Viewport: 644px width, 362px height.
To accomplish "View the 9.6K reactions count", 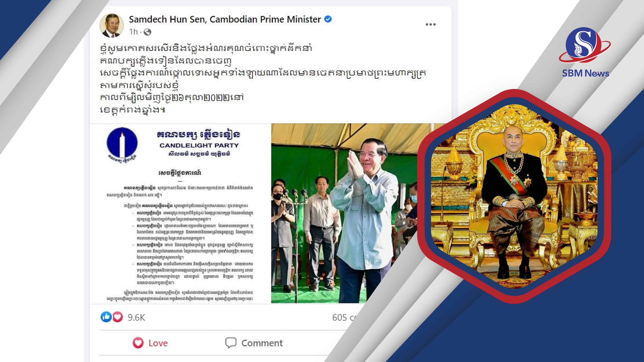I will [x=136, y=317].
